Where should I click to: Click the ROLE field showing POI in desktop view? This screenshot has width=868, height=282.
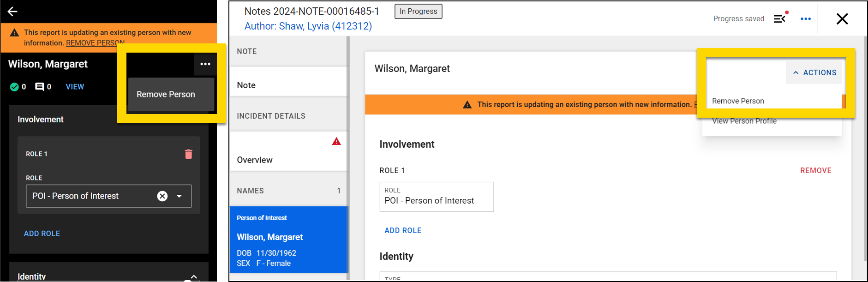click(x=436, y=197)
